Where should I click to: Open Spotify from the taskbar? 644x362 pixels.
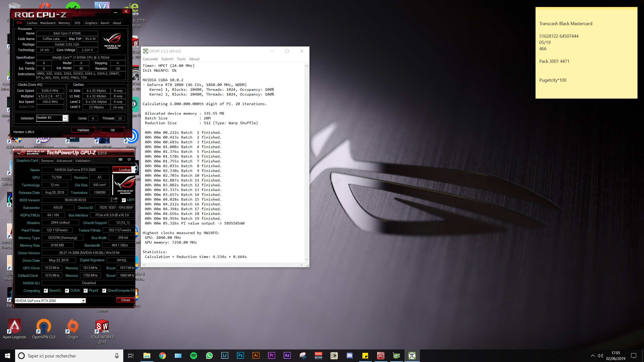[x=193, y=355]
